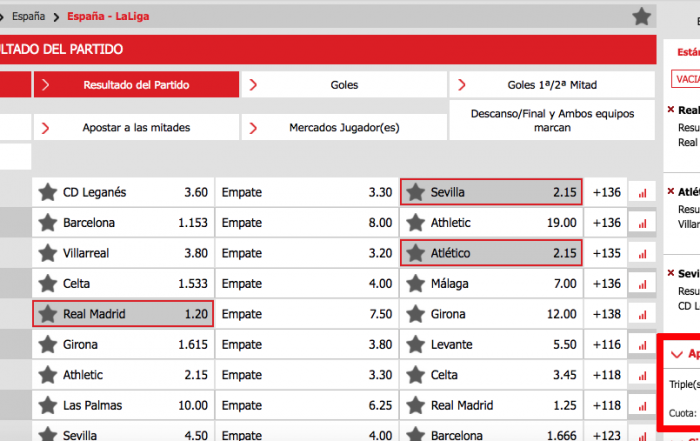Open stats chart for Villarreal-Atlético match
Viewport: 700px width, 441px height.
click(x=642, y=254)
